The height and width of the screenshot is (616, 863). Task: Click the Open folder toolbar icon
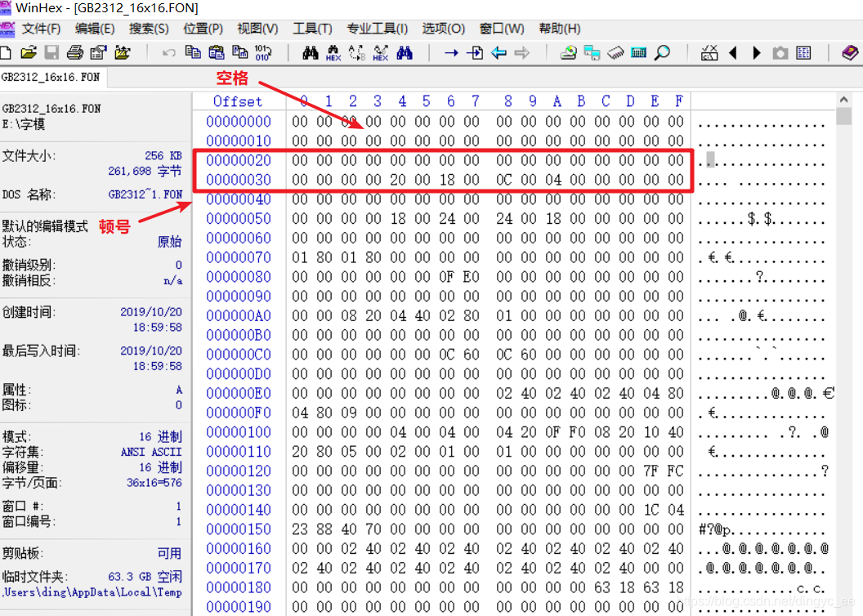click(123, 53)
